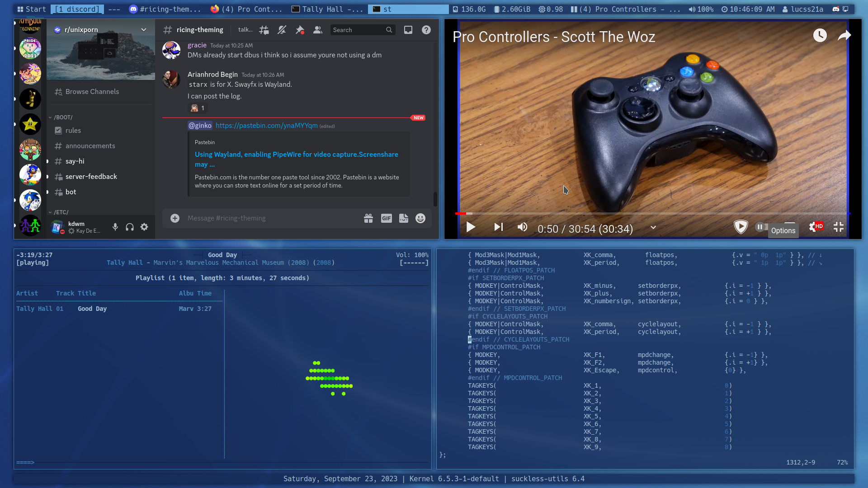Open the emoji picker
The image size is (868, 488).
click(420, 218)
